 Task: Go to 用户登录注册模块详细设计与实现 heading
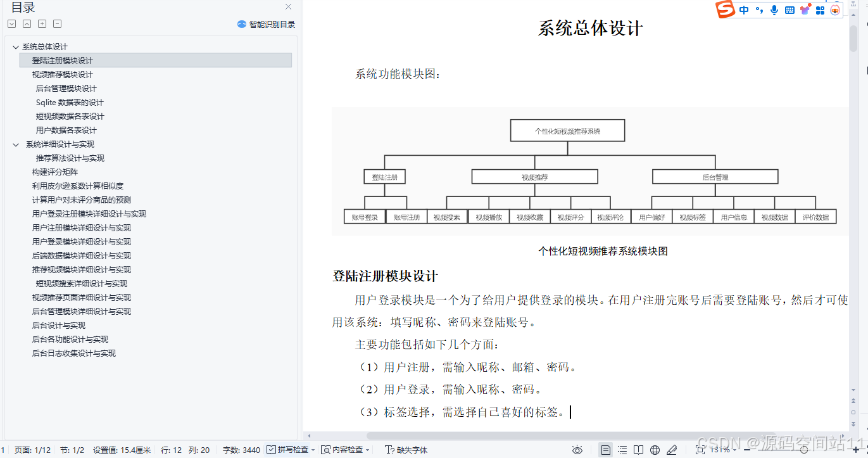(89, 214)
